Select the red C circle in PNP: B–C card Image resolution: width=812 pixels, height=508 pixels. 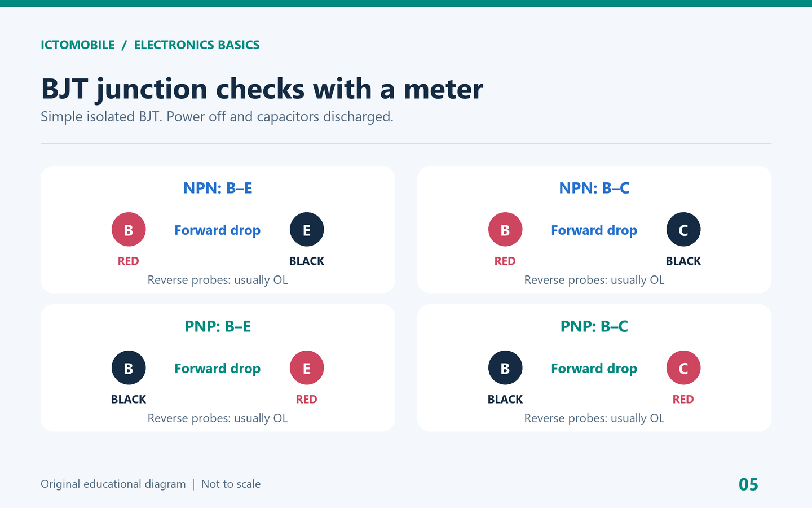click(683, 368)
